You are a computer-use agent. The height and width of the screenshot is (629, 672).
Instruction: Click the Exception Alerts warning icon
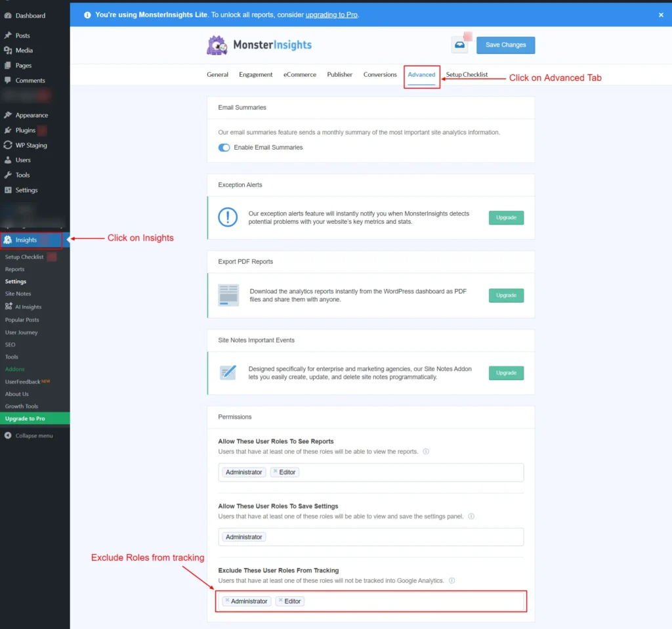pos(228,217)
